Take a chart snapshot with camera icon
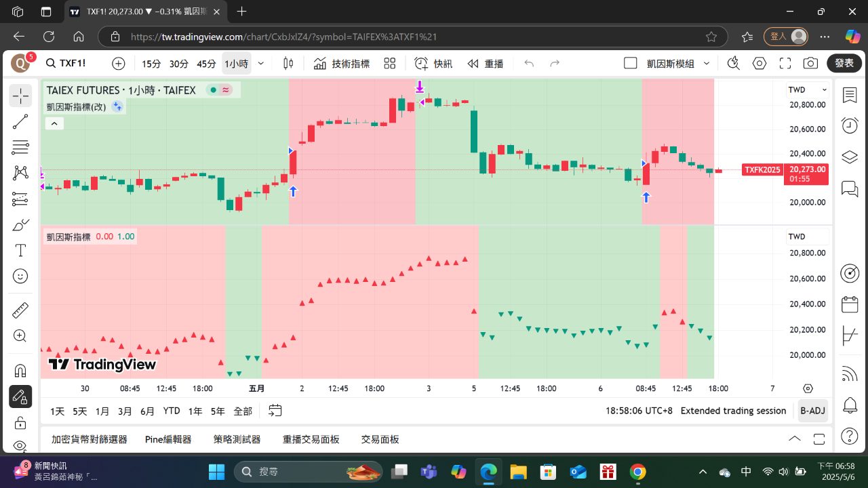 (810, 64)
